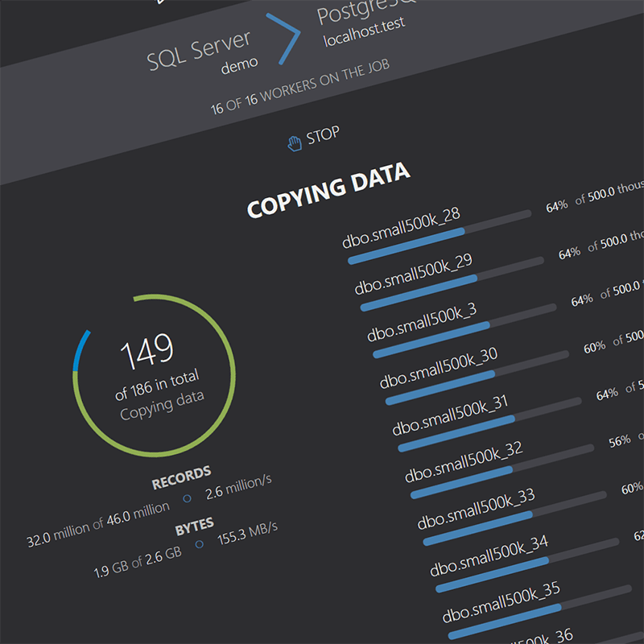Select the localhost.test destination host
This screenshot has height=644, width=644.
tap(364, 33)
